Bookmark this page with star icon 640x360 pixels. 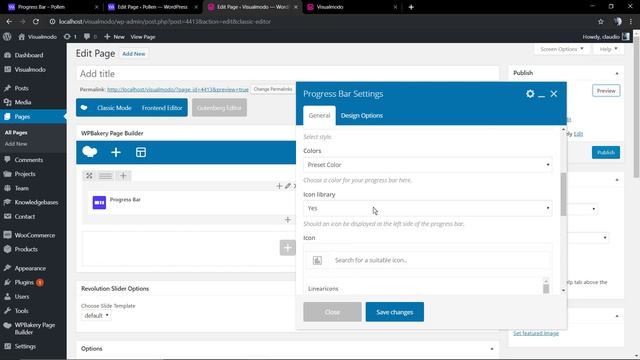[x=600, y=22]
